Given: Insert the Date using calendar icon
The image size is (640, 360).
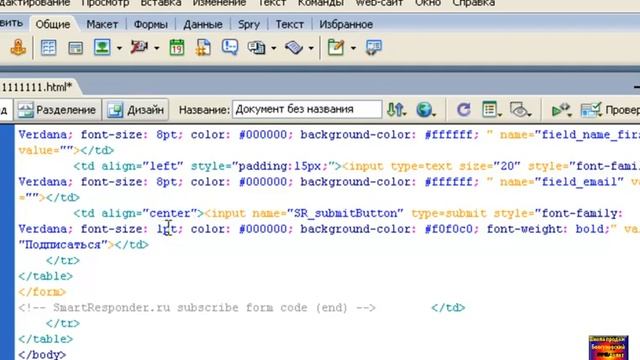Looking at the screenshot, I should pyautogui.click(x=177, y=47).
